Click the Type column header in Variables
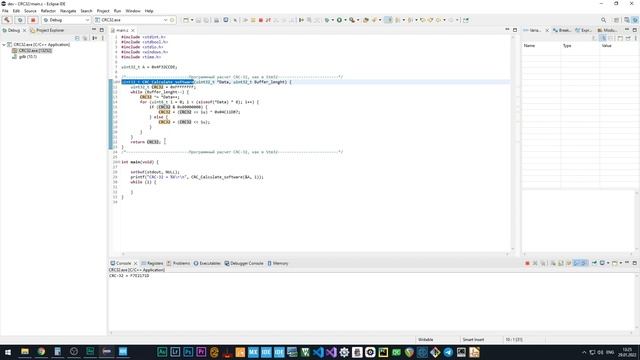Viewport: 640px width, 360px height. (x=567, y=46)
